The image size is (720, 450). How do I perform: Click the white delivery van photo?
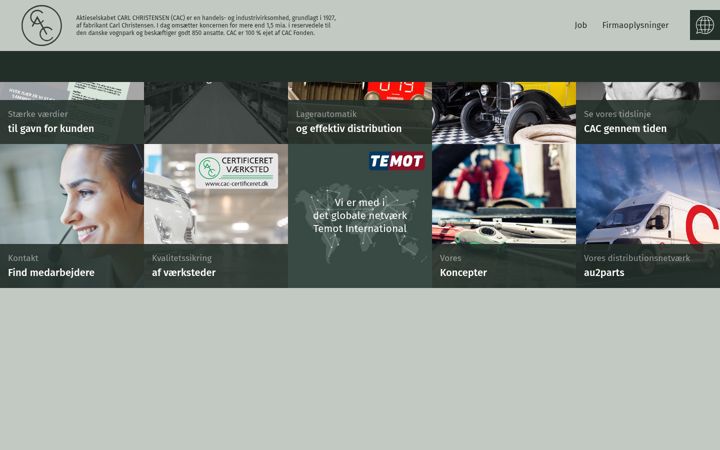648,194
